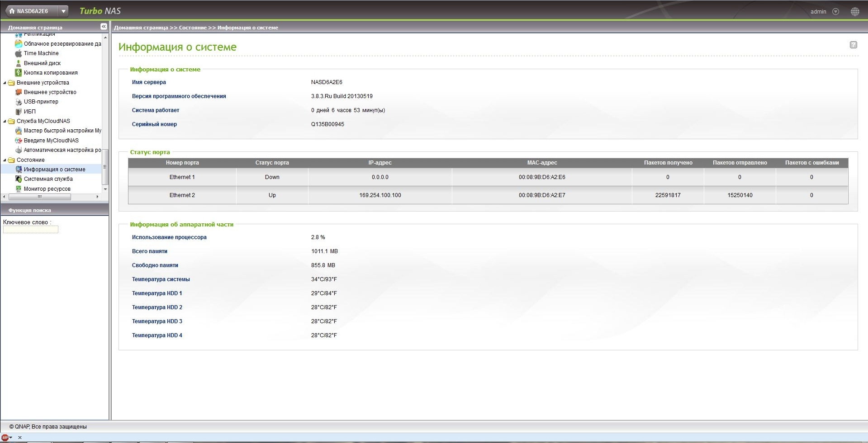Screen dimensions: 868x443
Task: Click the sidebar horizontal scrollbar thumb
Action: click(40, 197)
